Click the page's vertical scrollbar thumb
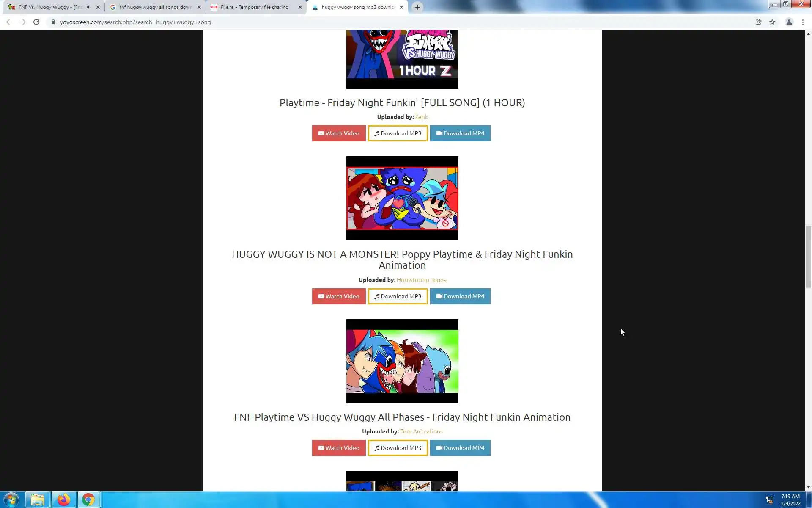The width and height of the screenshot is (812, 508). [x=808, y=257]
